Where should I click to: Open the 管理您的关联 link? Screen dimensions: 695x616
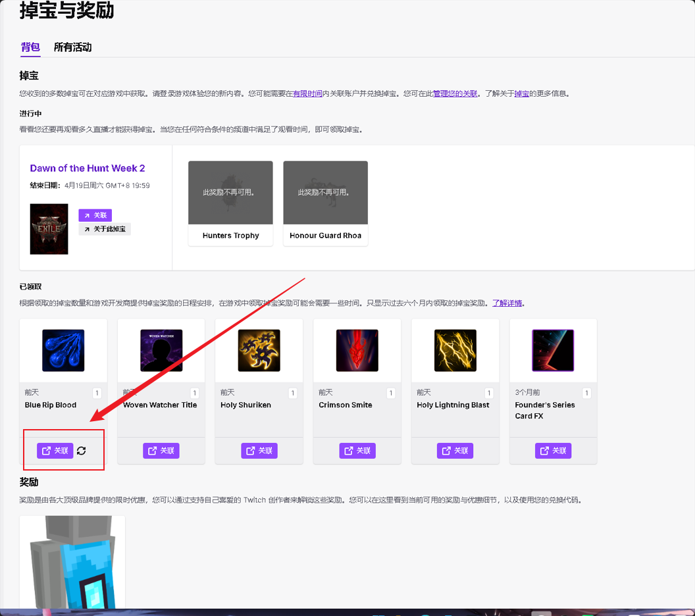click(455, 93)
